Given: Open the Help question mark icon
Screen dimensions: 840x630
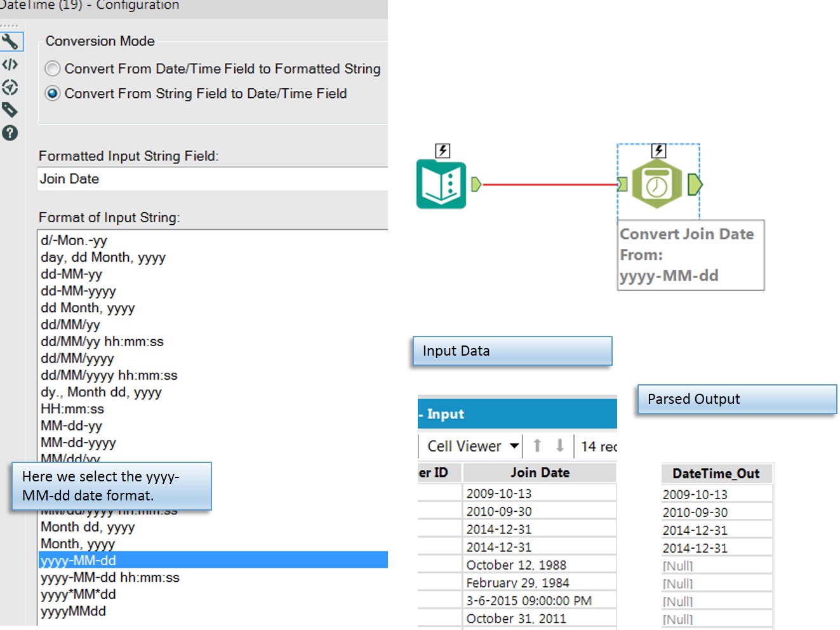Looking at the screenshot, I should tap(10, 133).
